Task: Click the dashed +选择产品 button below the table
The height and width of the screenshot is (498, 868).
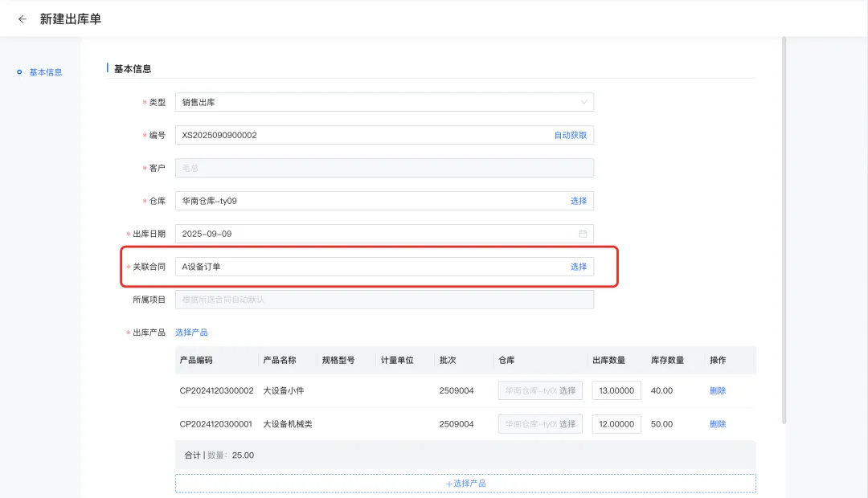Action: pyautogui.click(x=465, y=483)
